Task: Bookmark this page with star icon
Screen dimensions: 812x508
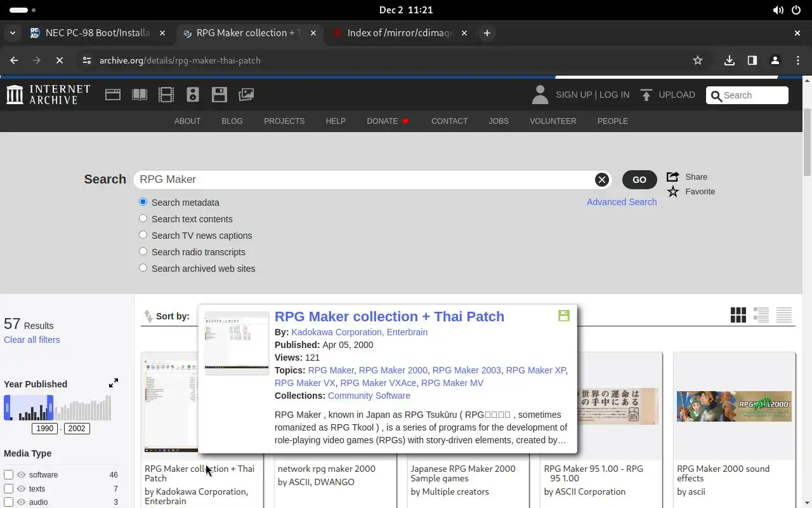Action: [698, 60]
